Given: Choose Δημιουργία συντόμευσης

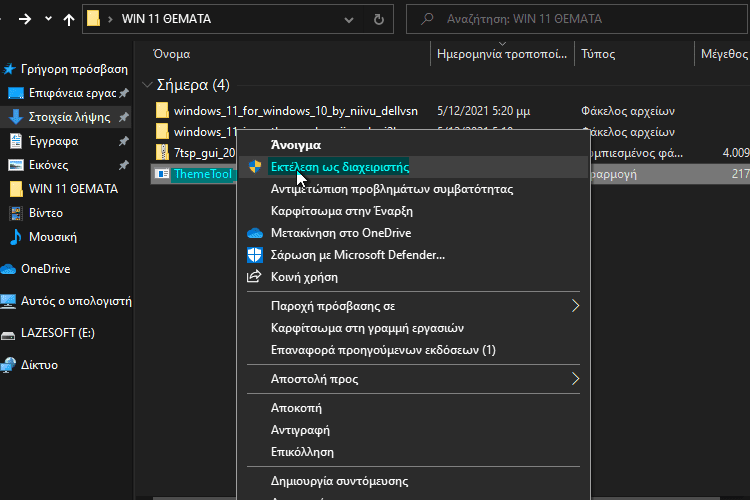Looking at the screenshot, I should pos(340,481).
